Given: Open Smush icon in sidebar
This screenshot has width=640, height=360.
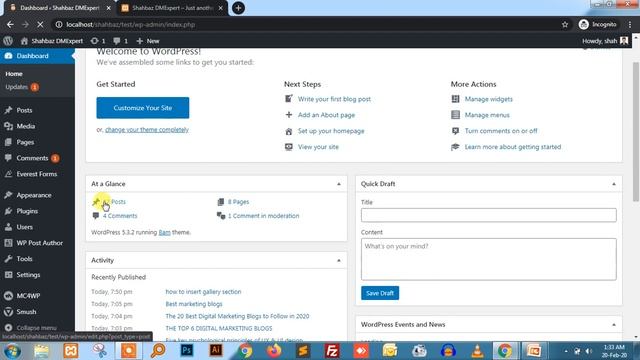Looking at the screenshot, I should click(x=8, y=312).
